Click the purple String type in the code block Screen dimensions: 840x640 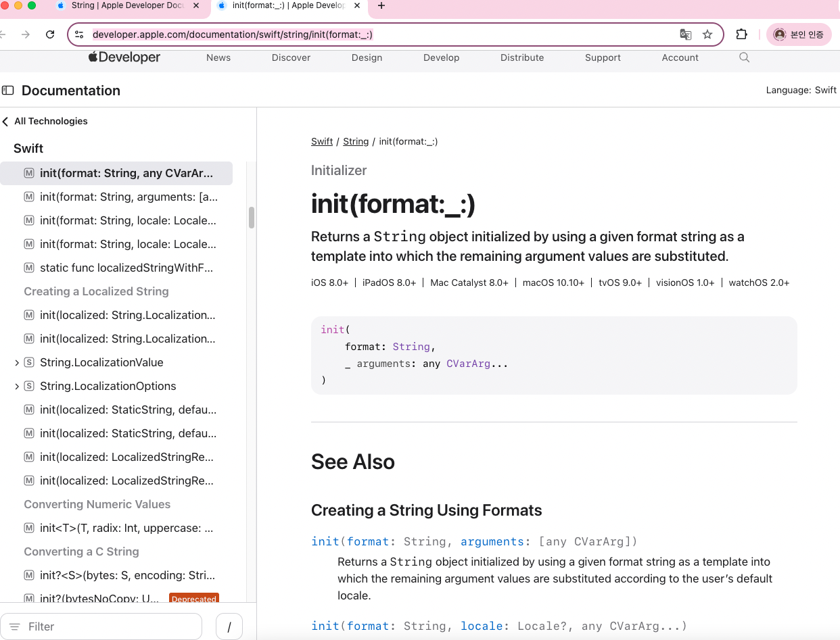click(411, 347)
